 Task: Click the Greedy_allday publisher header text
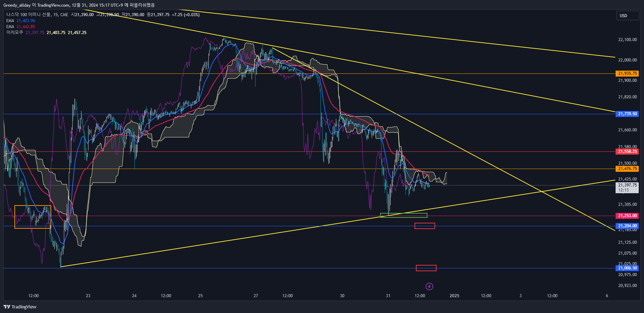pos(17,5)
